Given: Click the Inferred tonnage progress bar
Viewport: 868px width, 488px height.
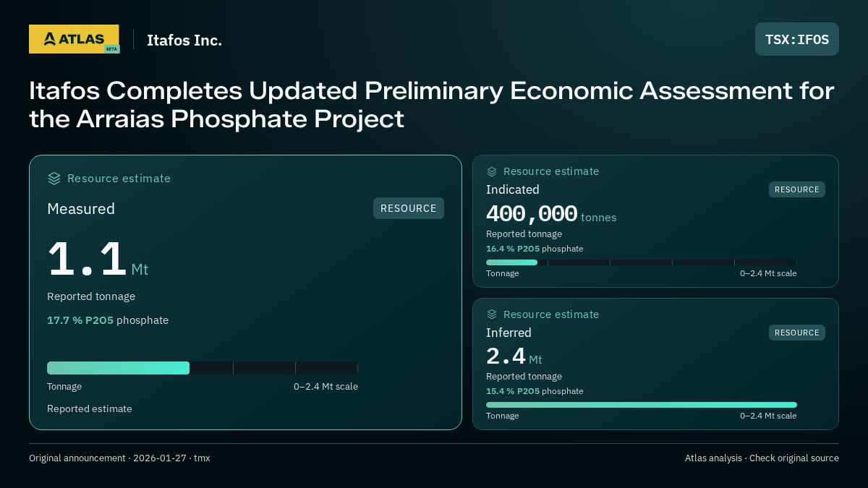Looking at the screenshot, I should click(642, 405).
